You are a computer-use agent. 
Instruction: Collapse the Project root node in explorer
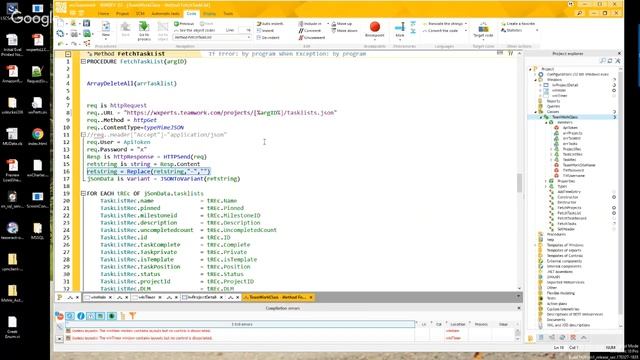[530, 69]
